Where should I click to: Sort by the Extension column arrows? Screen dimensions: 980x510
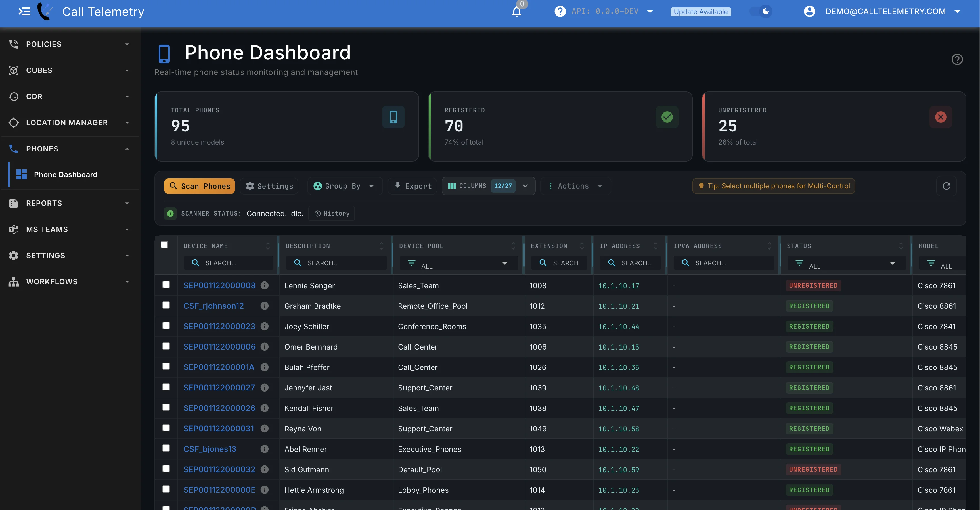[582, 246]
